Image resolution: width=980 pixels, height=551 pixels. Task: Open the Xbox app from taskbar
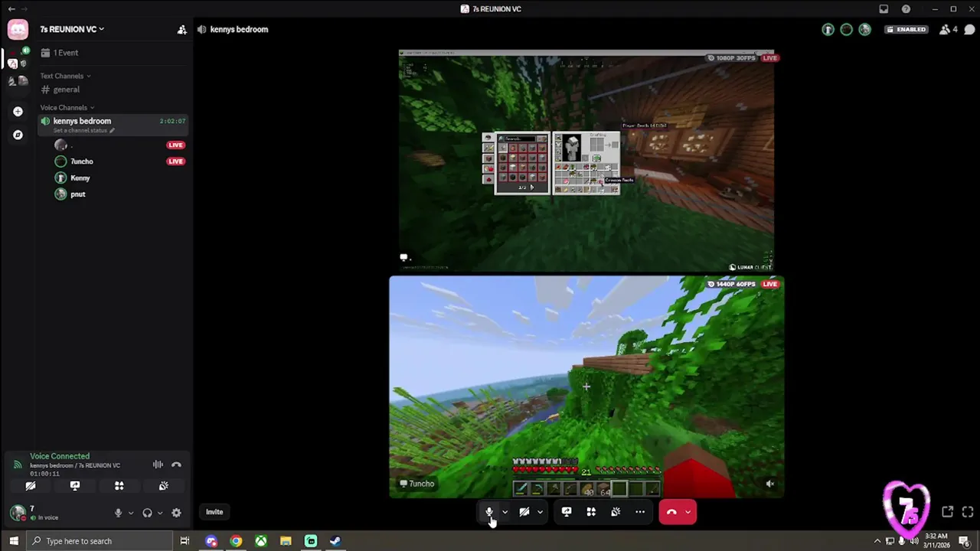(261, 541)
